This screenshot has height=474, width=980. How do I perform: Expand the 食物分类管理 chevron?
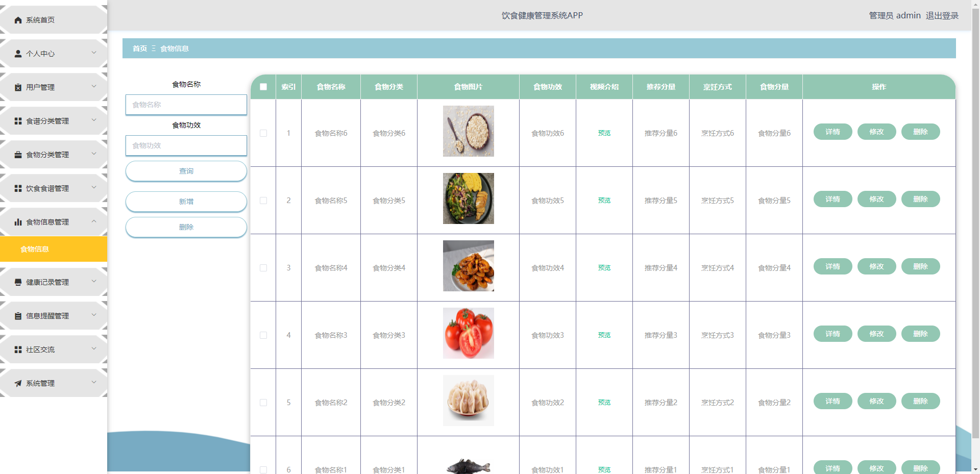[94, 154]
